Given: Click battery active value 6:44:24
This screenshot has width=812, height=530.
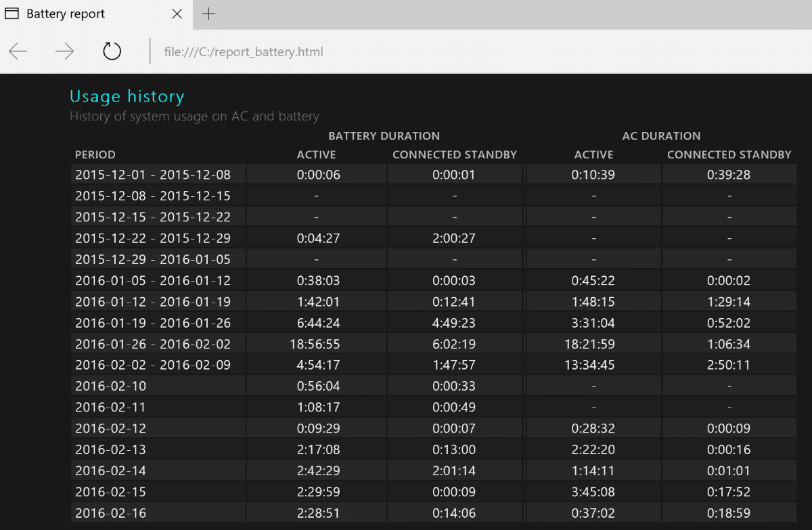Looking at the screenshot, I should pos(319,323).
